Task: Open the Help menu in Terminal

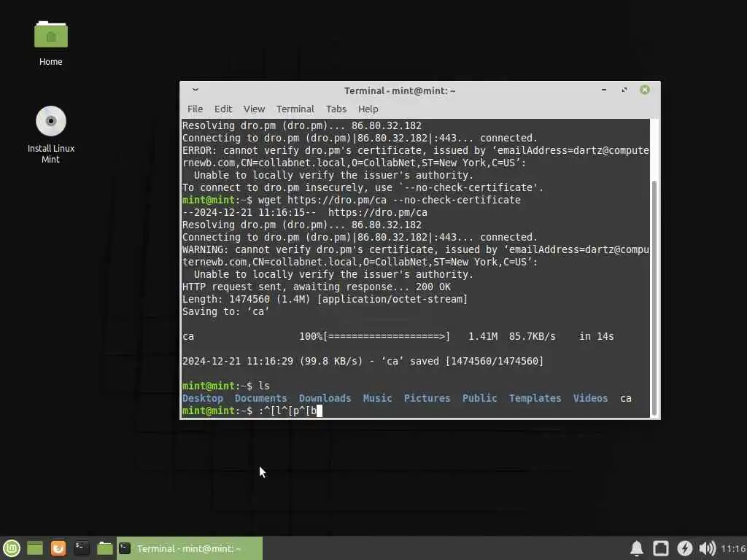Action: (x=368, y=109)
